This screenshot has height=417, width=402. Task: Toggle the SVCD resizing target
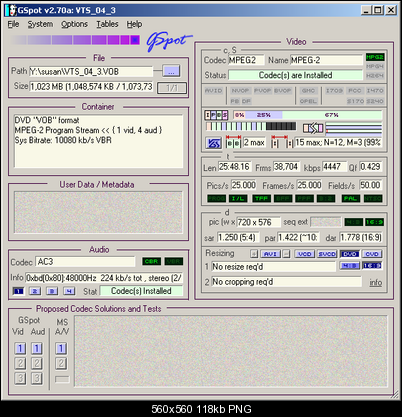point(327,254)
